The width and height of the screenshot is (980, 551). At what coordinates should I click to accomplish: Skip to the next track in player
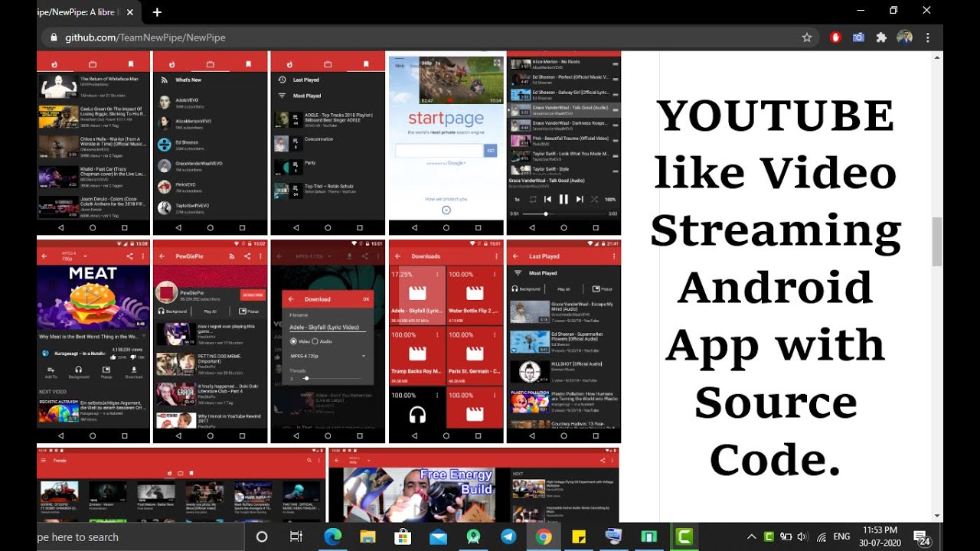coord(580,199)
